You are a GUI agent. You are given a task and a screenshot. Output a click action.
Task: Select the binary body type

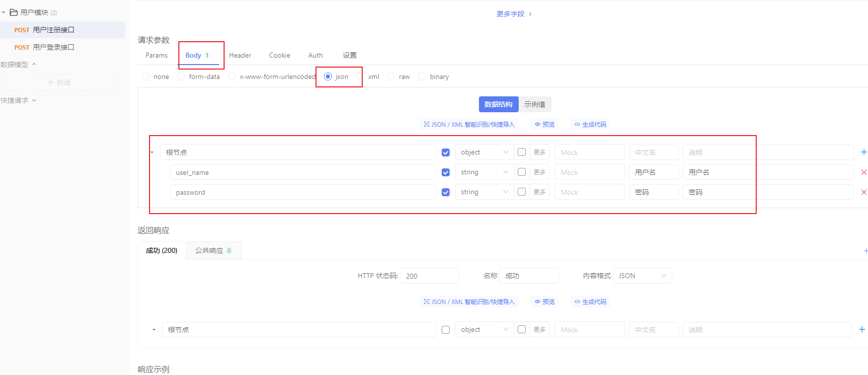coord(422,76)
